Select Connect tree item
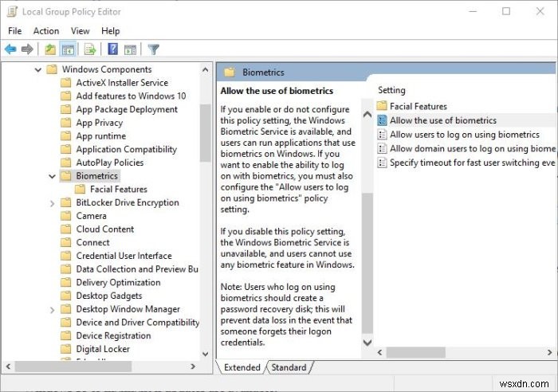The image size is (558, 392). 92,242
